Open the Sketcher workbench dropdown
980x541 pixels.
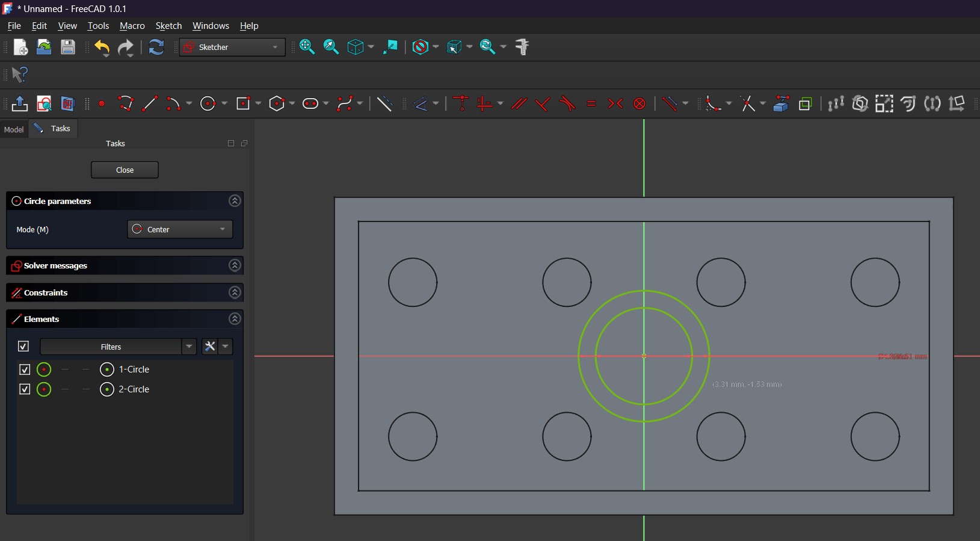232,48
